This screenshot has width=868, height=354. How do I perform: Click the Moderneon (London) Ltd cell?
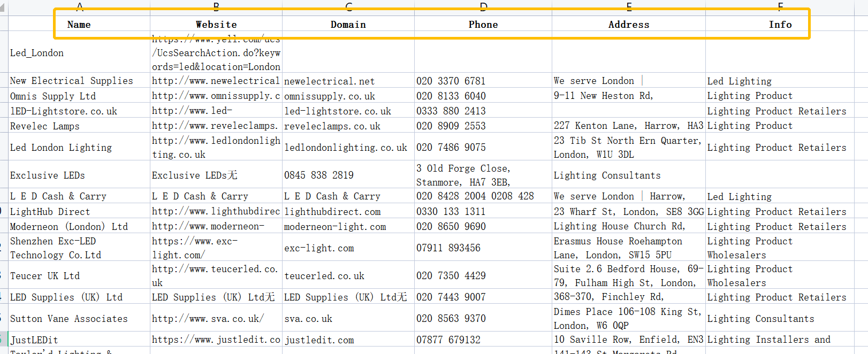(79, 226)
